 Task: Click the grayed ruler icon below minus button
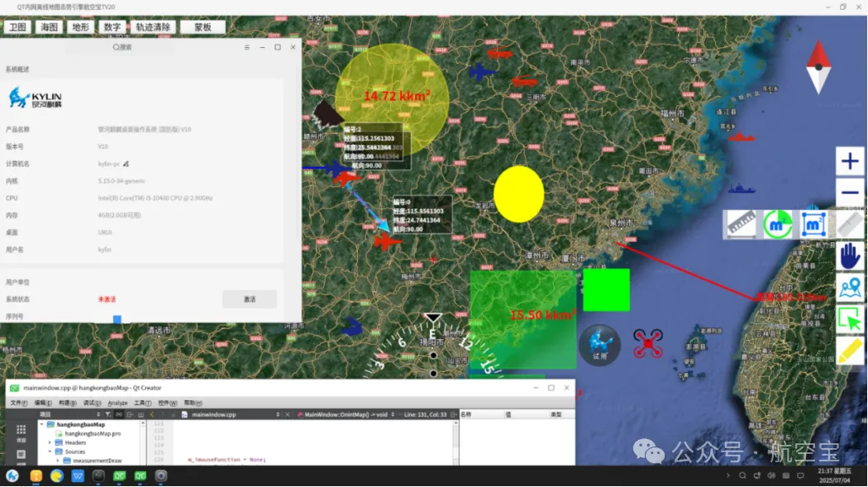(x=850, y=224)
